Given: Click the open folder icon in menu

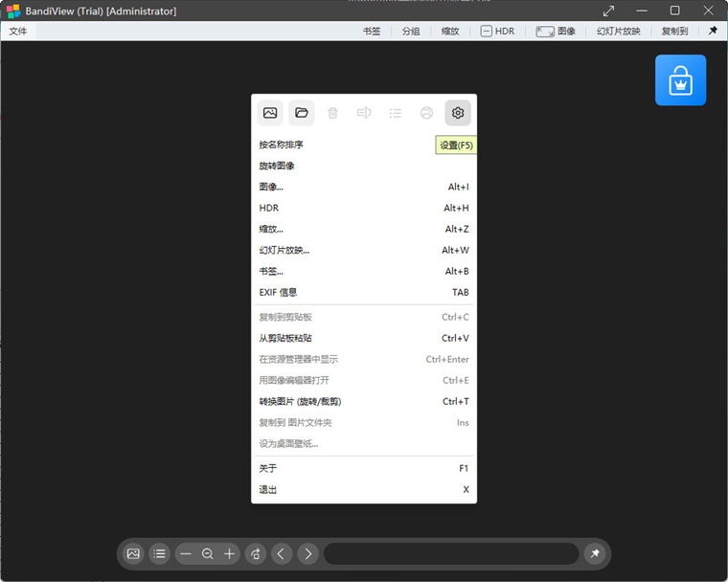Looking at the screenshot, I should point(302,113).
